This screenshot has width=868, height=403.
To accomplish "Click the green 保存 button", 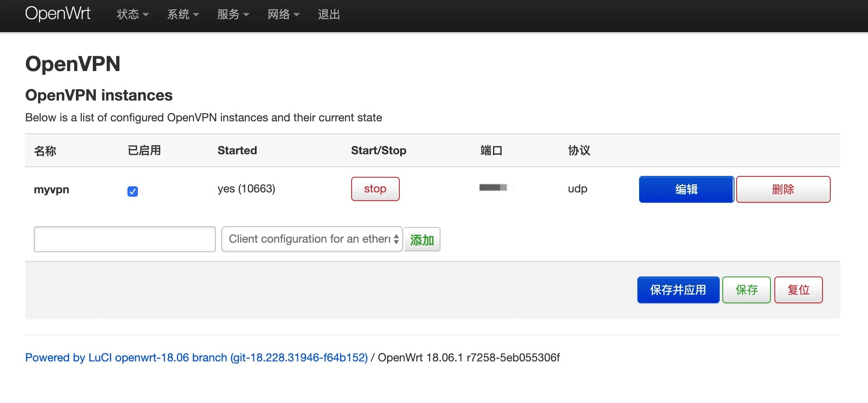I will click(x=747, y=290).
